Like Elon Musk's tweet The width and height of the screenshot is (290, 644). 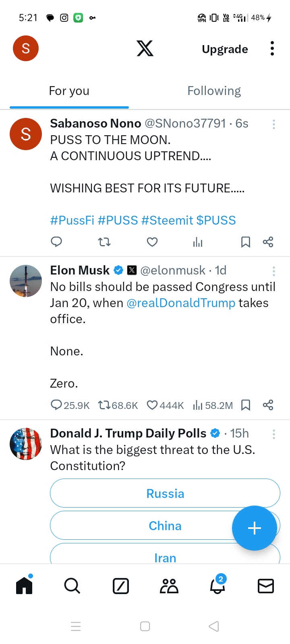tap(152, 405)
